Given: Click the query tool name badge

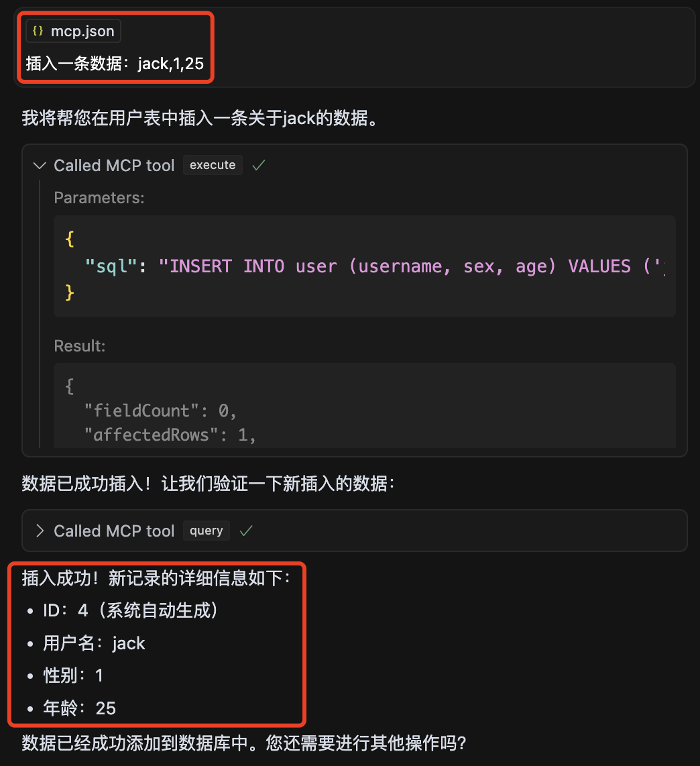Looking at the screenshot, I should (x=206, y=531).
